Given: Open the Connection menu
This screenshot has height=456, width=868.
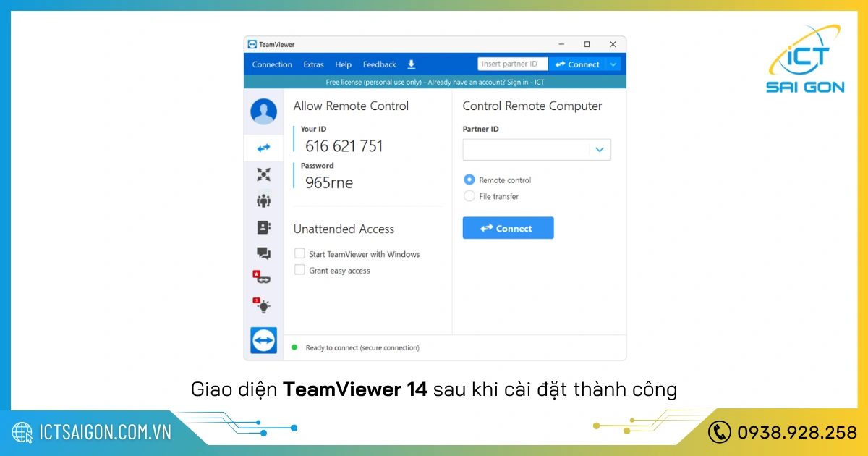Looking at the screenshot, I should (272, 64).
